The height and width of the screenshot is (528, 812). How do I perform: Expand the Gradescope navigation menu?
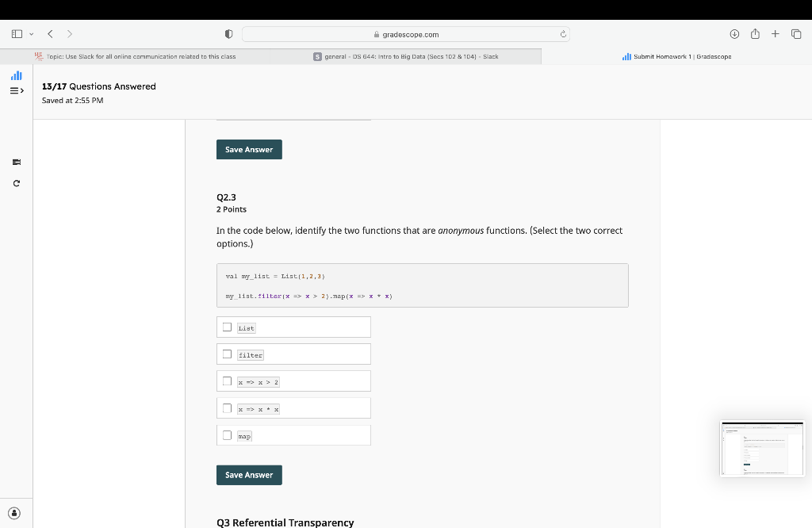tap(17, 90)
